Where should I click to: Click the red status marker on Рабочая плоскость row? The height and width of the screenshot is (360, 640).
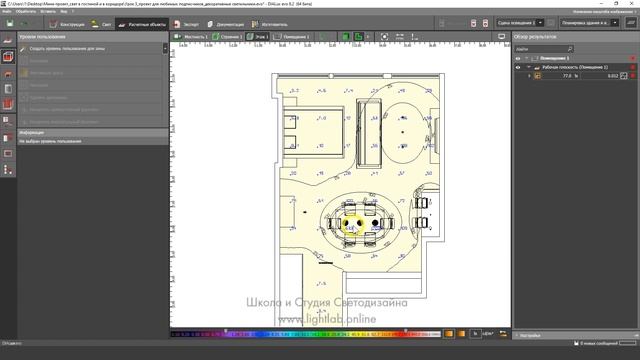(633, 67)
